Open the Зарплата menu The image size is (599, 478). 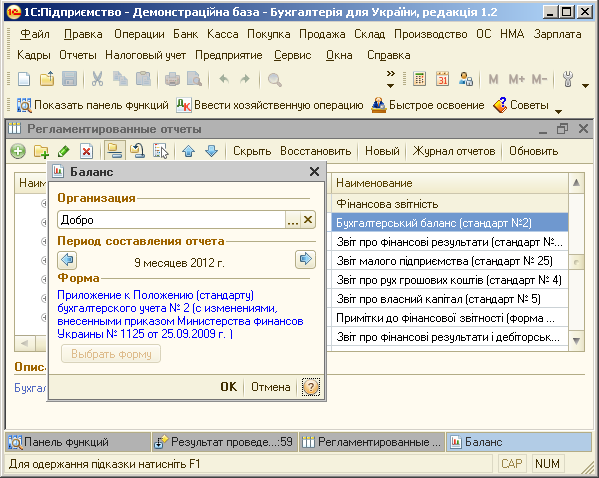tap(557, 34)
